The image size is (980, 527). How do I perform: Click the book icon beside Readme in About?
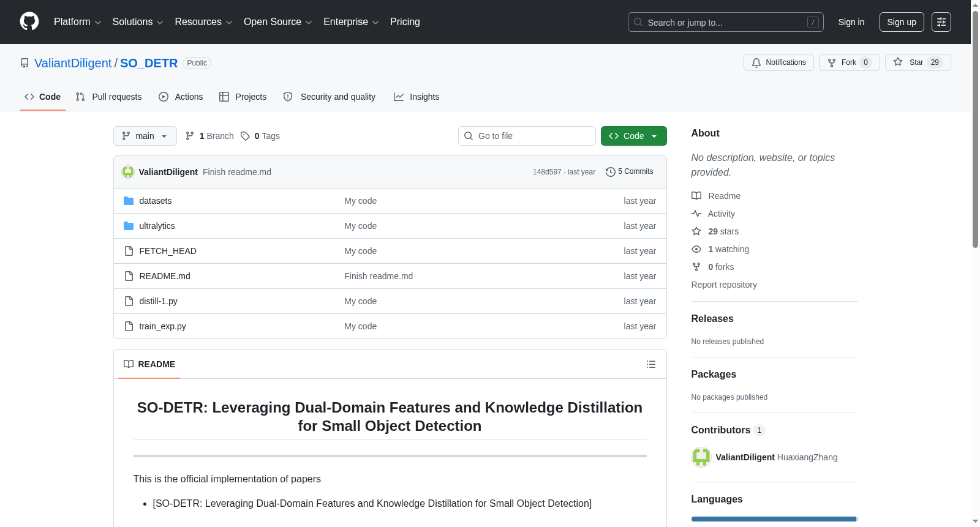696,196
